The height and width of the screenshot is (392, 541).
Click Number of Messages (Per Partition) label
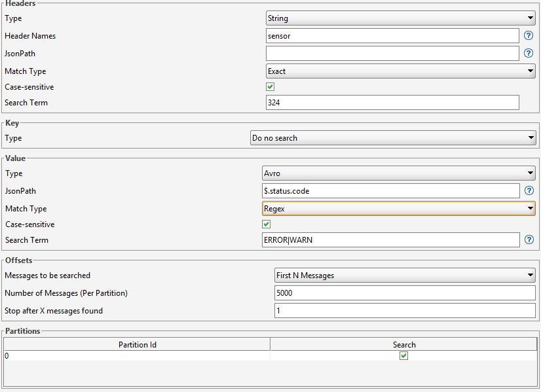point(66,293)
